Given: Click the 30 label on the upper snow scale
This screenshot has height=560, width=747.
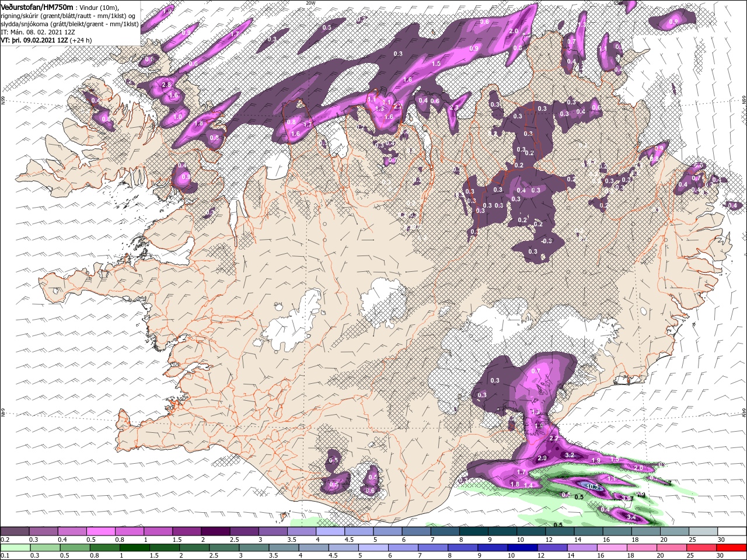Looking at the screenshot, I should pos(721,540).
